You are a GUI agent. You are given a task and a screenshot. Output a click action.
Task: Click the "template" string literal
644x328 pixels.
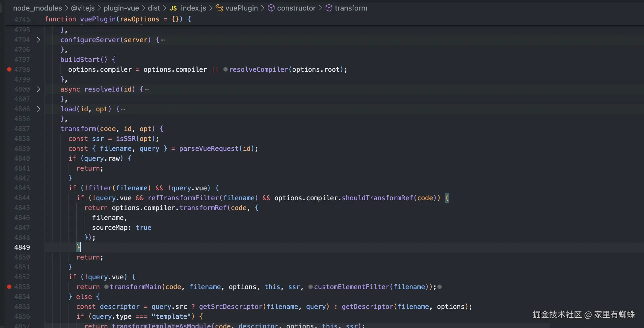(171, 316)
